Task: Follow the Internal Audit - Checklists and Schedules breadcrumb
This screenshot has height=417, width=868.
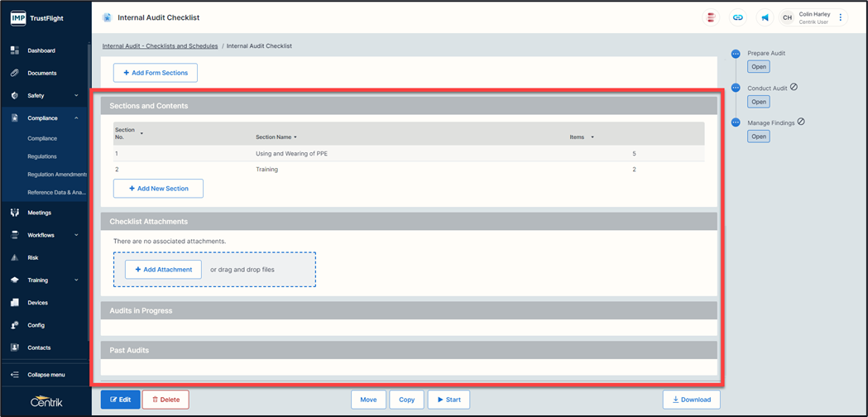Action: [160, 46]
